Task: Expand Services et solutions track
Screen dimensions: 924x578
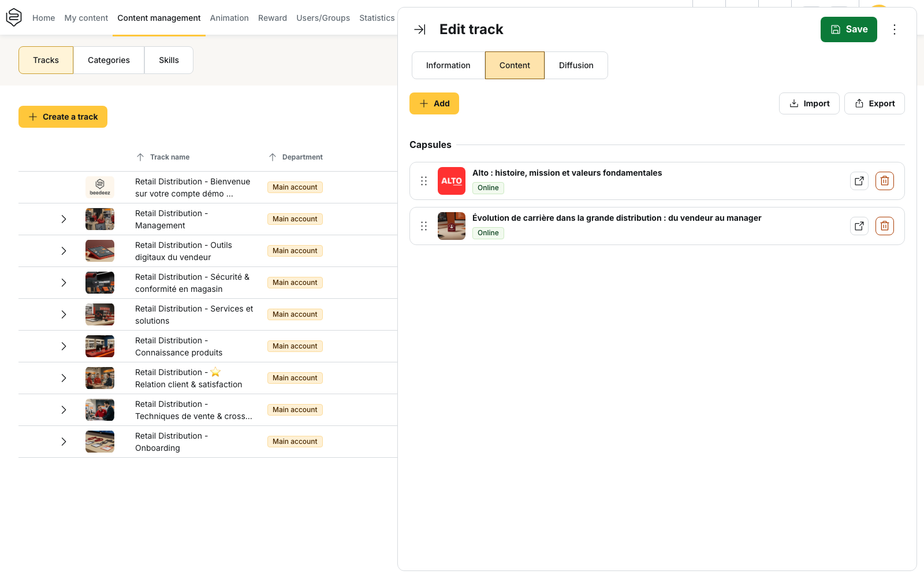Action: click(x=64, y=314)
